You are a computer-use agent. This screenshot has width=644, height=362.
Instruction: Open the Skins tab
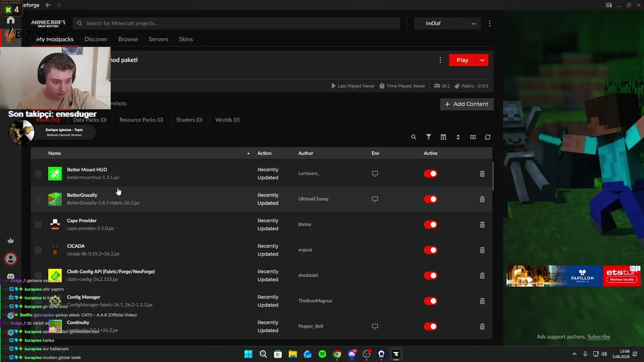pos(186,39)
